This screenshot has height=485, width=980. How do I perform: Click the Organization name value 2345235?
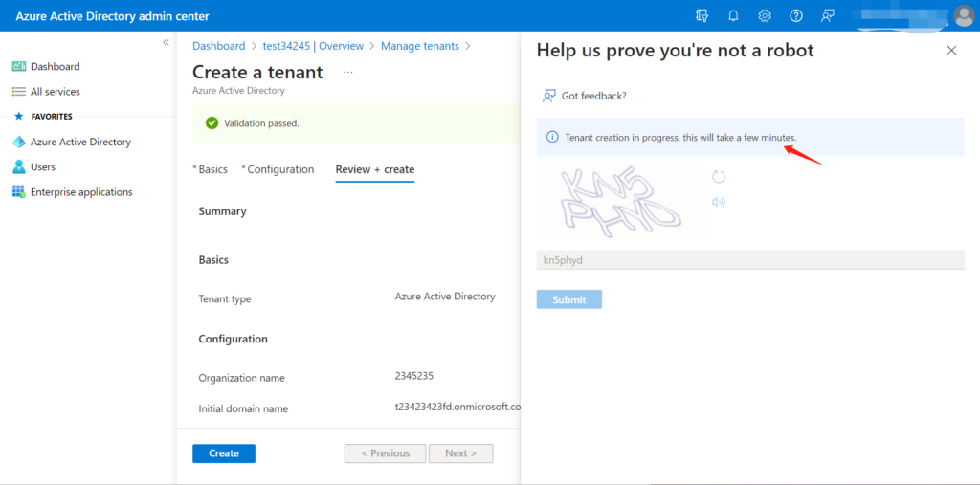click(x=414, y=376)
